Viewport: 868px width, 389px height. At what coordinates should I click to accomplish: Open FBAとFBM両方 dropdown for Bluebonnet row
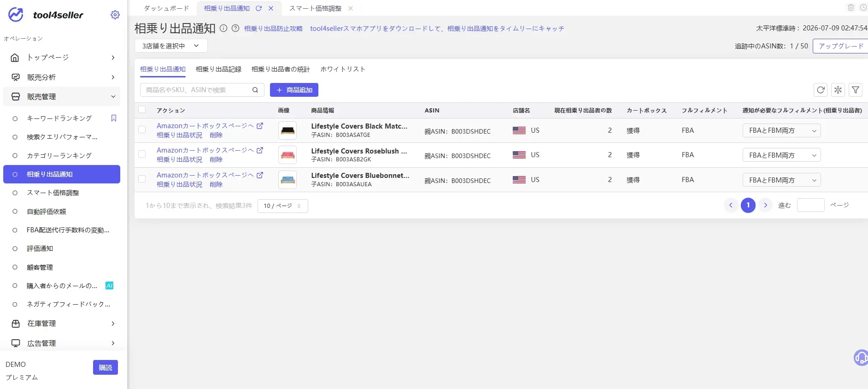coord(781,180)
